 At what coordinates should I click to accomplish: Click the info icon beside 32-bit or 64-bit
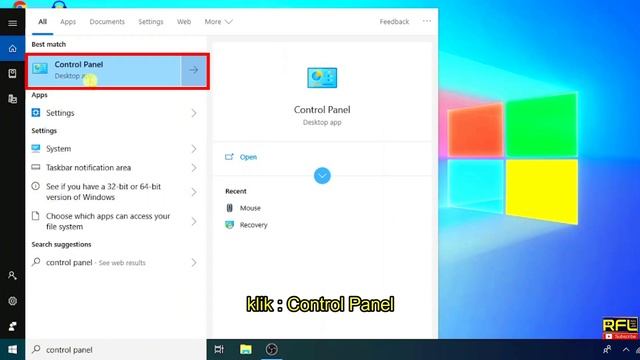pyautogui.click(x=36, y=187)
